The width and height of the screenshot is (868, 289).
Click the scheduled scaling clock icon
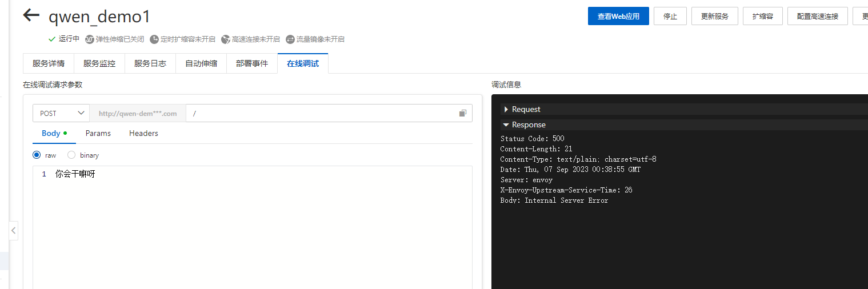click(154, 39)
